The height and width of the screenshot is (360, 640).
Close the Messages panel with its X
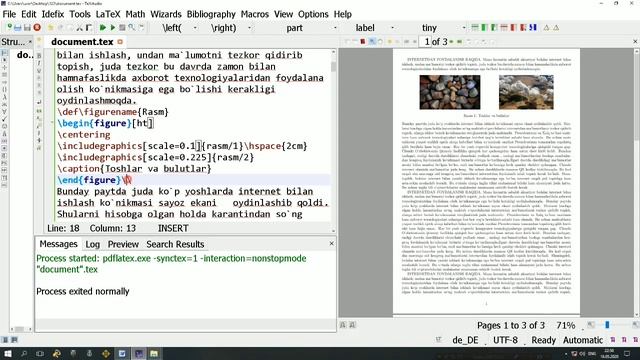tap(331, 243)
